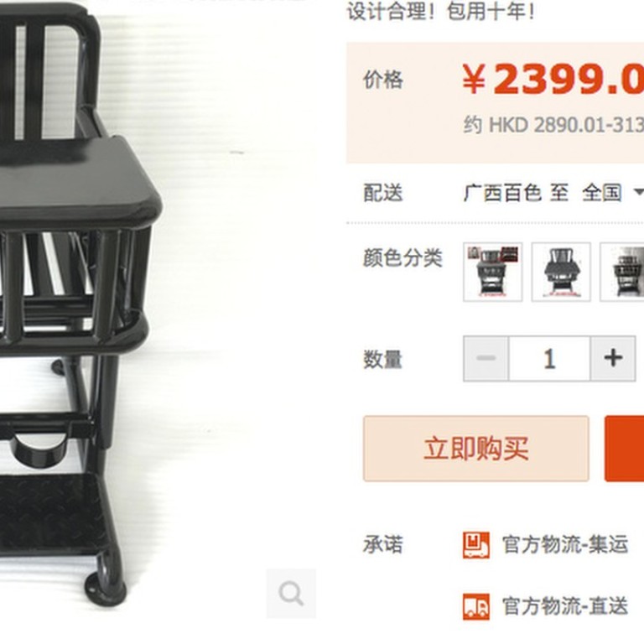Select the first color option thumbnail
This screenshot has height=644, width=644.
493,272
